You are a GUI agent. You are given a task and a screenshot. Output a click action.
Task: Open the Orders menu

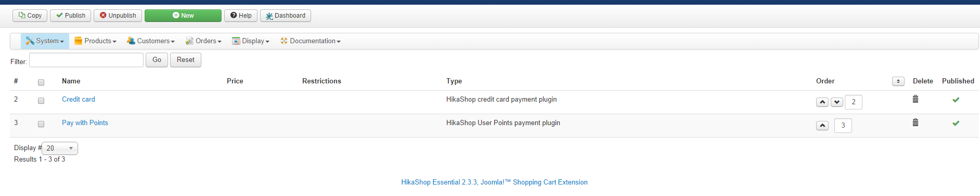(203, 41)
